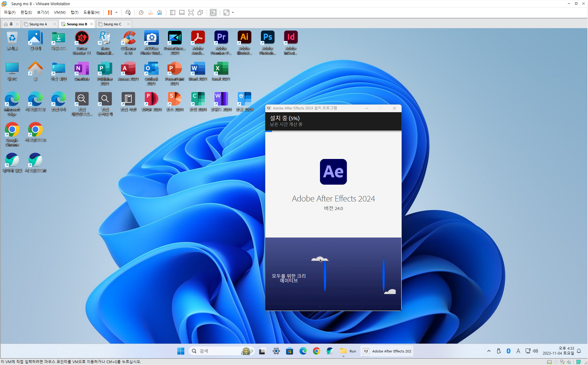Click the Adobe After Effects taskbar button
The width and height of the screenshot is (588, 365).
(387, 351)
